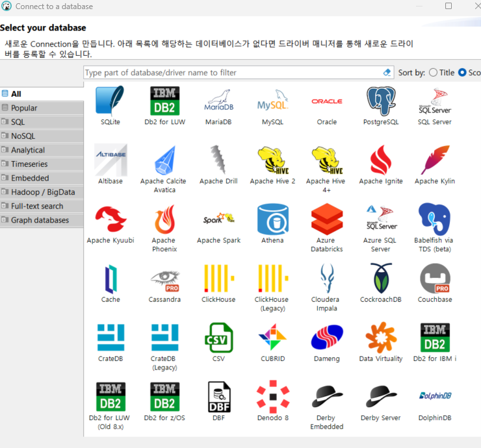Choose Apache Calcite Avatica
The height and width of the screenshot is (448, 481).
pyautogui.click(x=164, y=160)
